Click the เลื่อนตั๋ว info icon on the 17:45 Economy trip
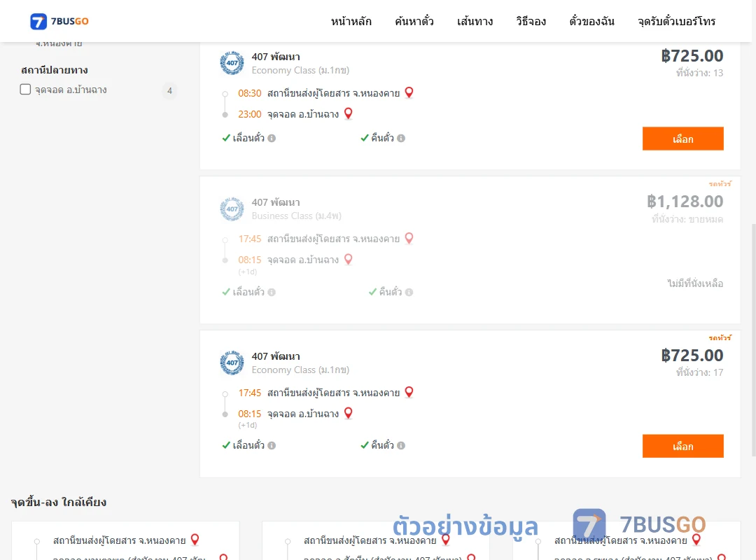 pyautogui.click(x=272, y=446)
